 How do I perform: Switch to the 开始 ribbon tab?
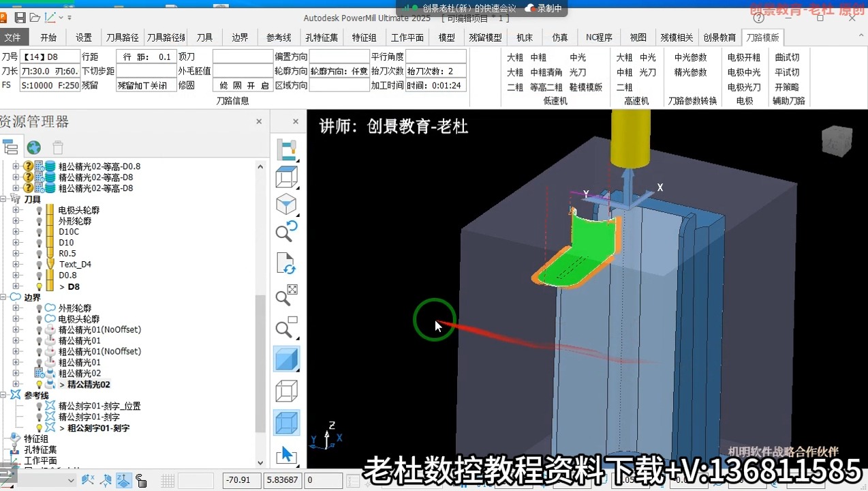(x=48, y=38)
